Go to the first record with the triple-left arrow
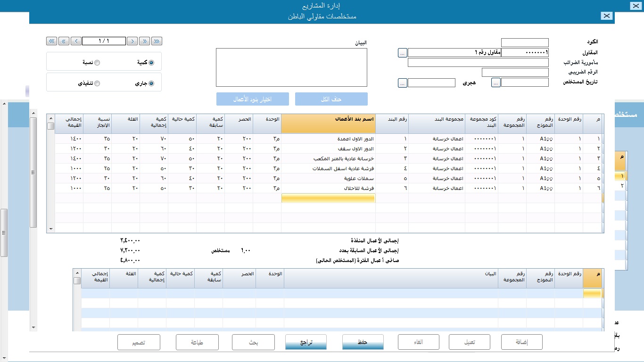This screenshot has height=362, width=644. click(51, 41)
